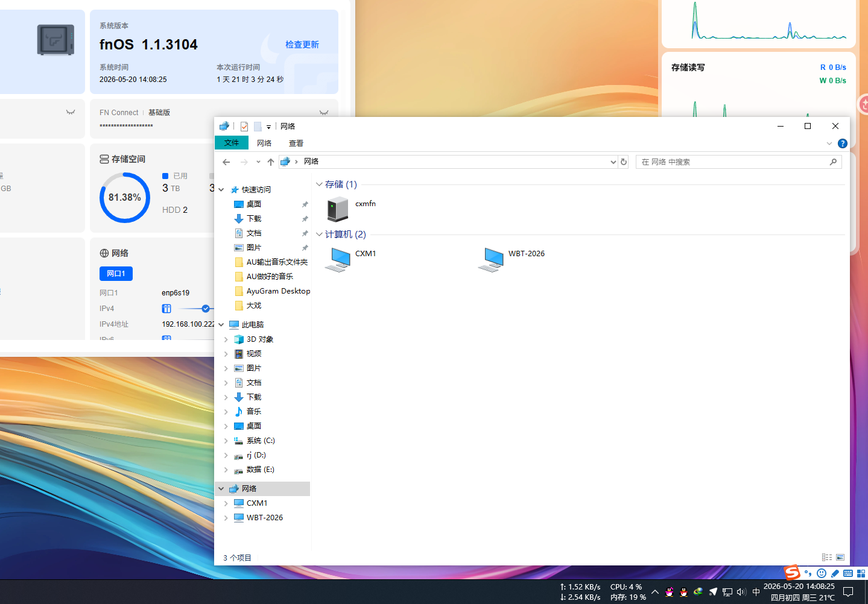Reveal FN Connect hidden ID eye icon
Image resolution: width=868 pixels, height=604 pixels.
[324, 113]
